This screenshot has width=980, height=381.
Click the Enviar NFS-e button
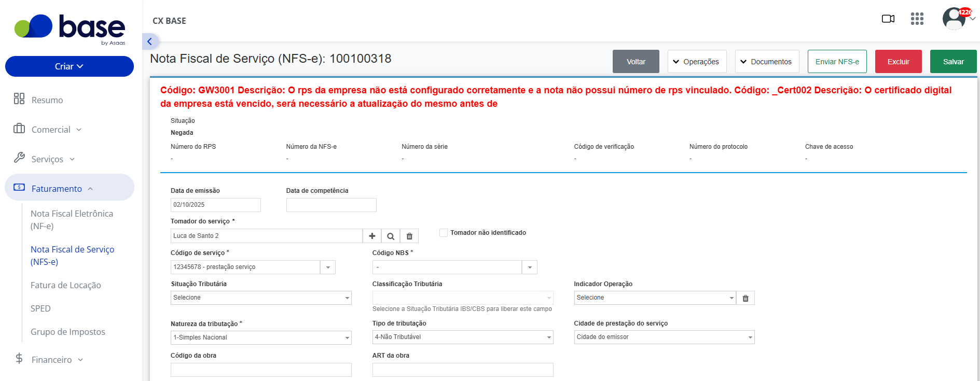tap(837, 62)
